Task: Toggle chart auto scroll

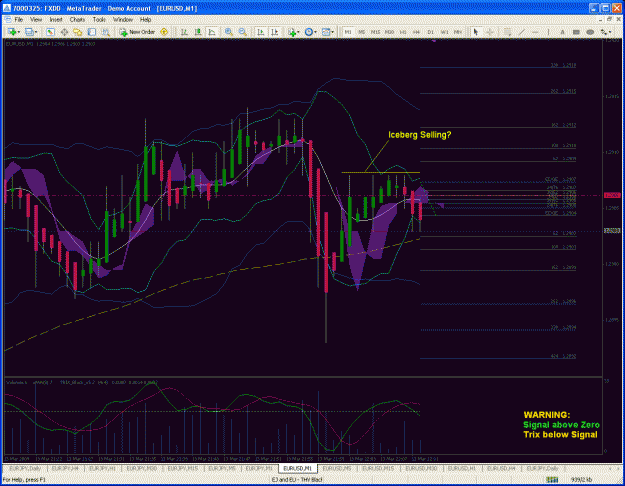Action: (261, 32)
